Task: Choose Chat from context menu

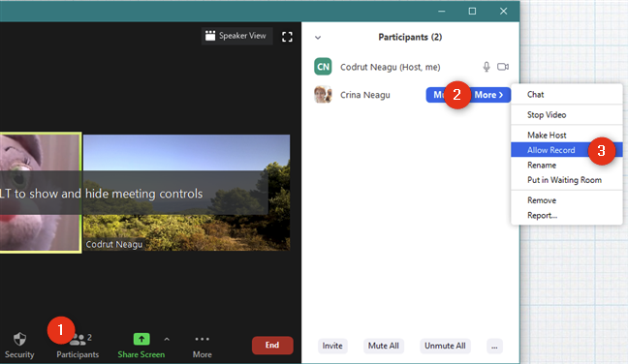Action: coord(567,95)
